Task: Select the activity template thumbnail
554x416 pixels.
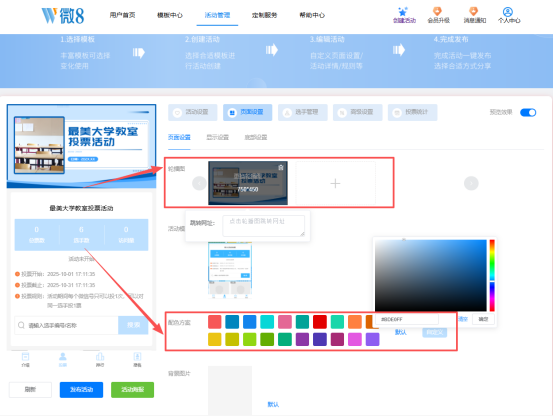Action: pos(230,270)
